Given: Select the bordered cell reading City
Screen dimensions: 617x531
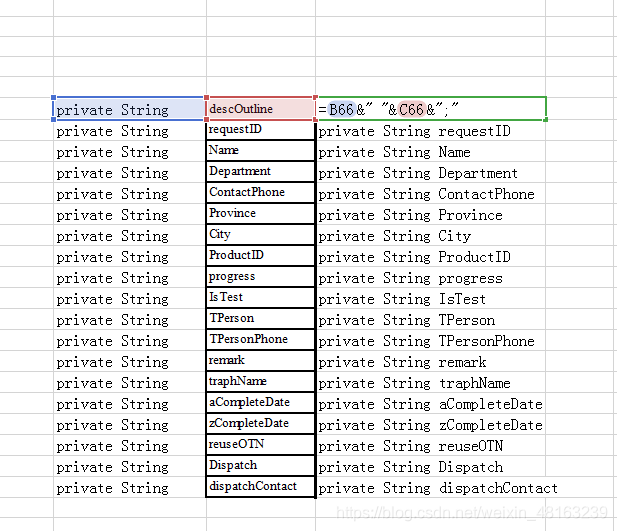Looking at the screenshot, I should pos(260,235).
